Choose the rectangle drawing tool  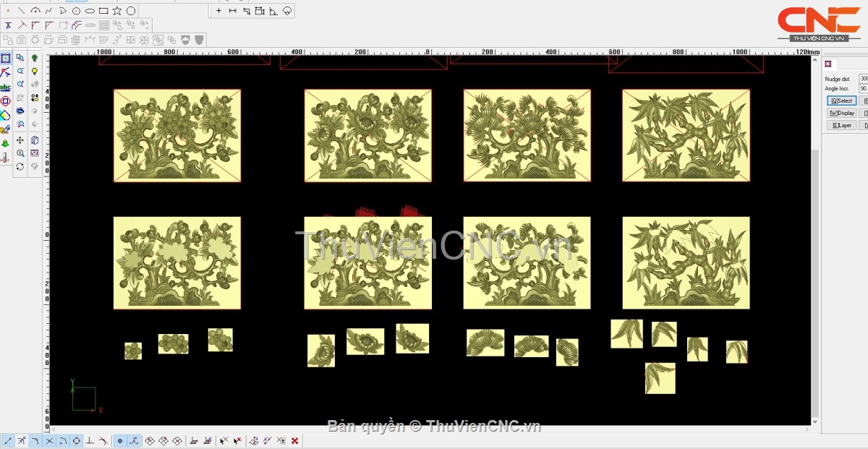103,11
